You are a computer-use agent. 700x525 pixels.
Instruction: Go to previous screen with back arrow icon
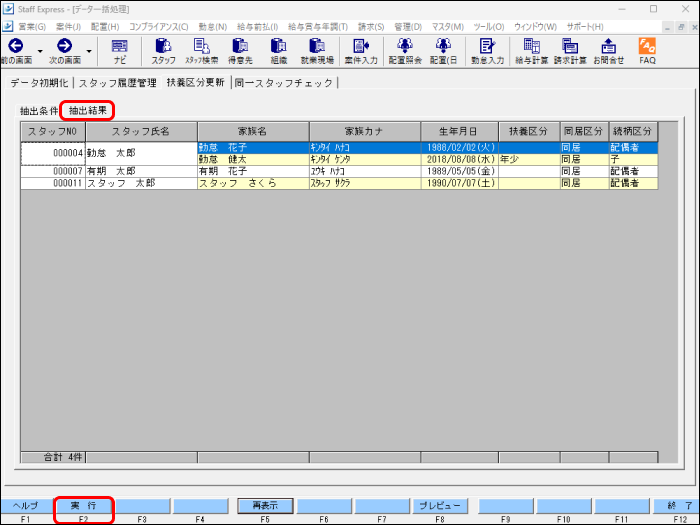coord(16,51)
